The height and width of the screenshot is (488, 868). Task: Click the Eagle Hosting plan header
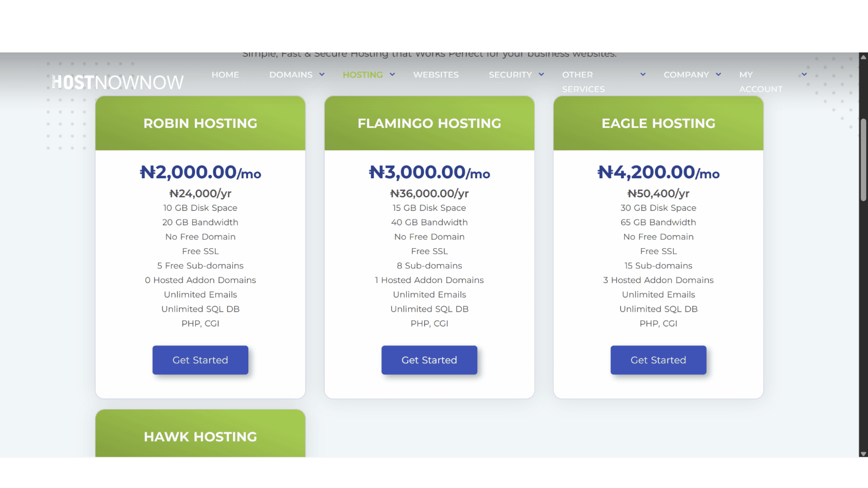point(658,123)
